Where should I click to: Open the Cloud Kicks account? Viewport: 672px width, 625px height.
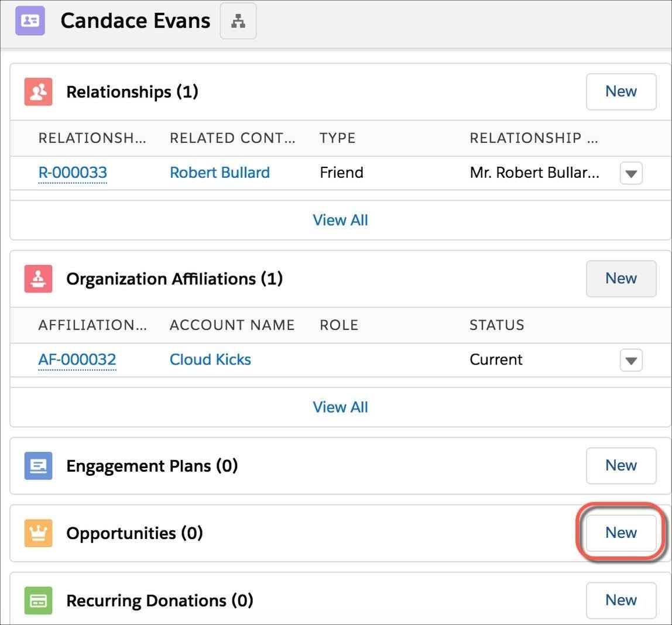tap(210, 359)
